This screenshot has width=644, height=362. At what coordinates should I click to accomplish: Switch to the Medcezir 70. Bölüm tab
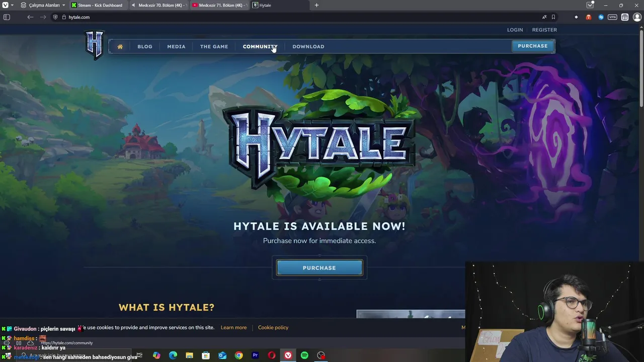point(158,5)
